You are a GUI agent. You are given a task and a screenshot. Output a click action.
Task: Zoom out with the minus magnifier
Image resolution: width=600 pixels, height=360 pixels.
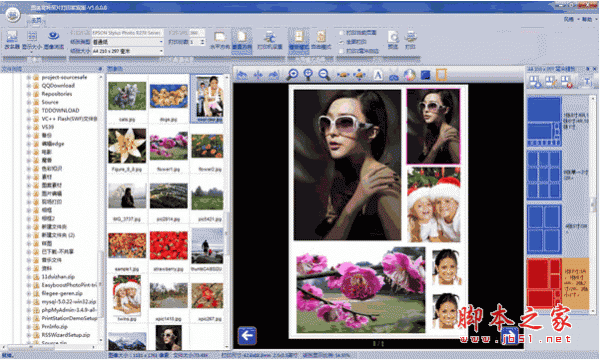324,74
